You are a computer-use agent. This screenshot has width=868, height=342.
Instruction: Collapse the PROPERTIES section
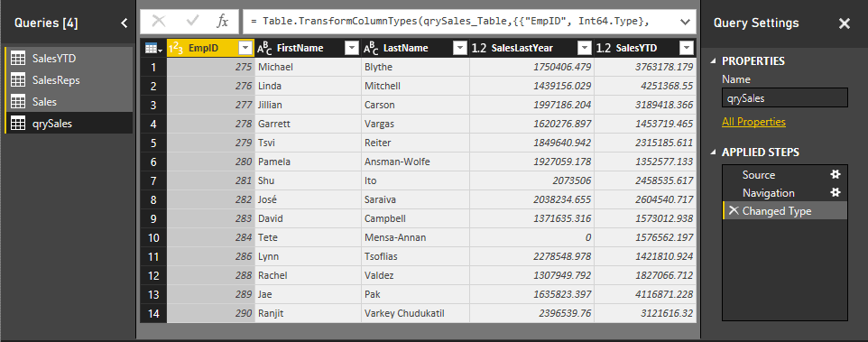[713, 60]
